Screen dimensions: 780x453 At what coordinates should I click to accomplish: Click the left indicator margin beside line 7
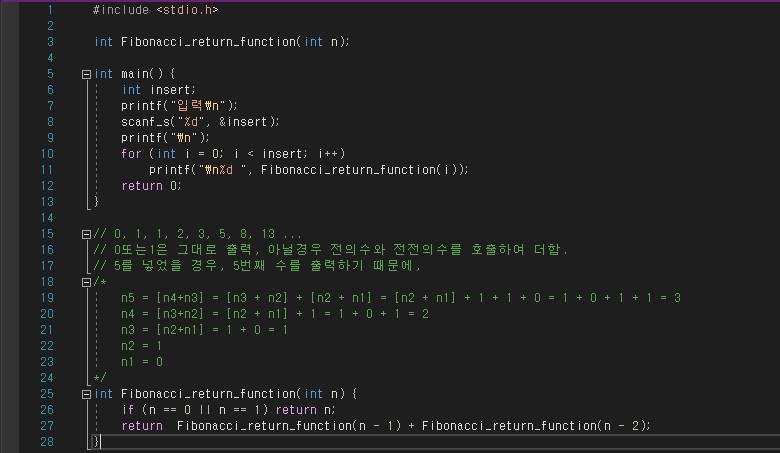point(9,106)
